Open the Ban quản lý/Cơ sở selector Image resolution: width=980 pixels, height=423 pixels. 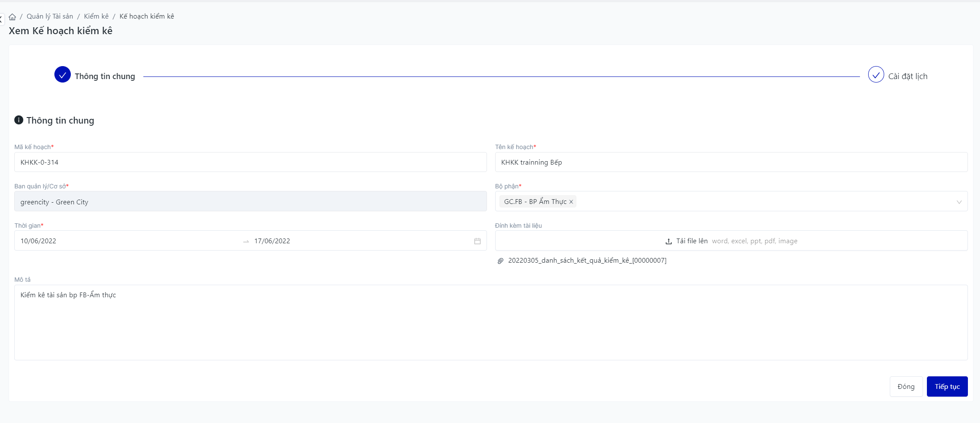[250, 202]
